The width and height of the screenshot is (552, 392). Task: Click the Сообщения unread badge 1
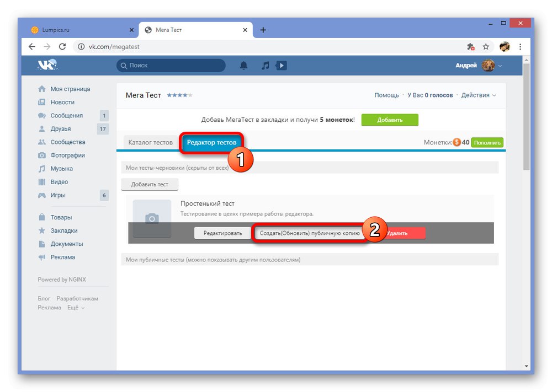(x=104, y=116)
